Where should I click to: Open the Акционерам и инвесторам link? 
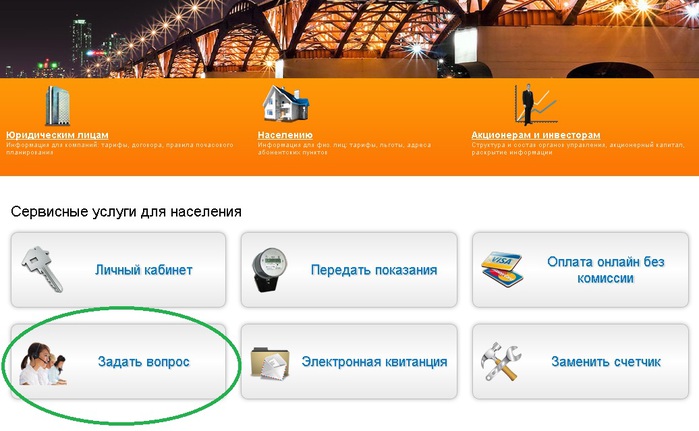[x=536, y=135]
